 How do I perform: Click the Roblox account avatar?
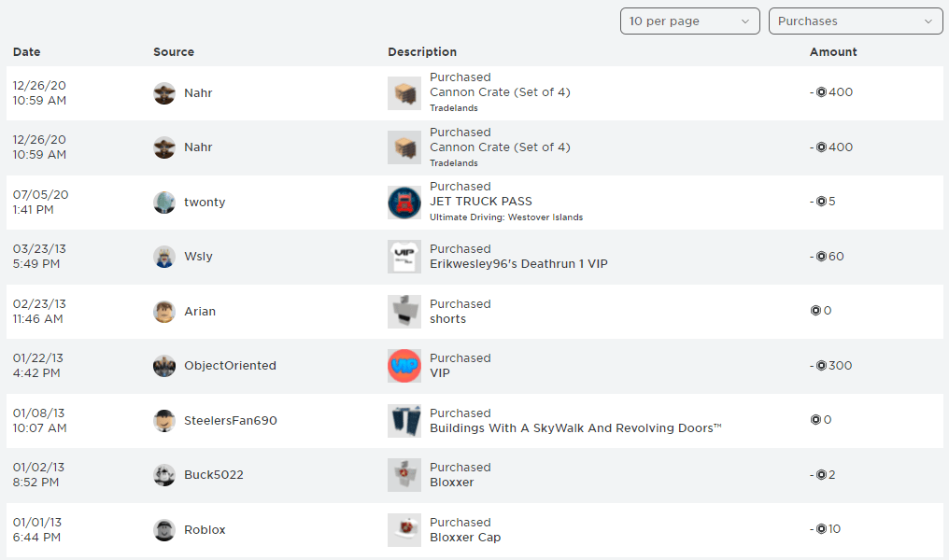pos(164,530)
